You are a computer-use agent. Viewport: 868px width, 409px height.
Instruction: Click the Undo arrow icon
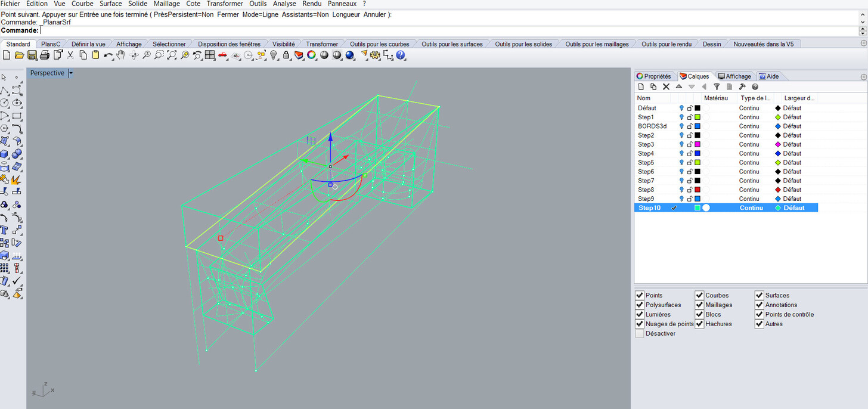(108, 55)
